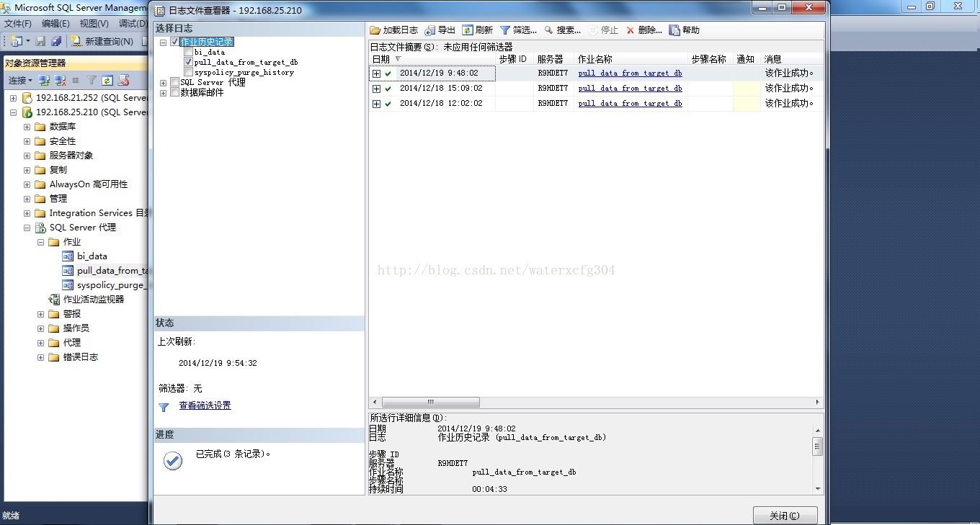Check the SQL Server 代理 log checkbox

tap(174, 82)
